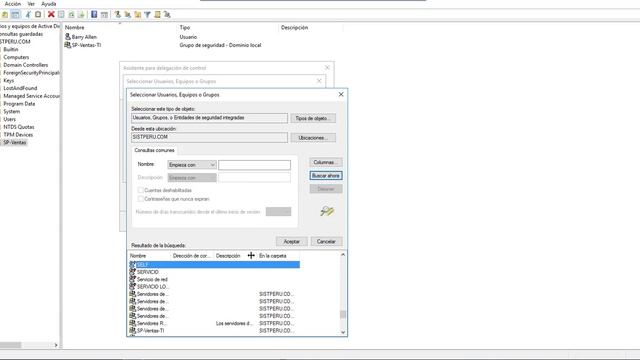Click the Copy clipboard toolbar icon
The image size is (640, 360).
click(38, 15)
